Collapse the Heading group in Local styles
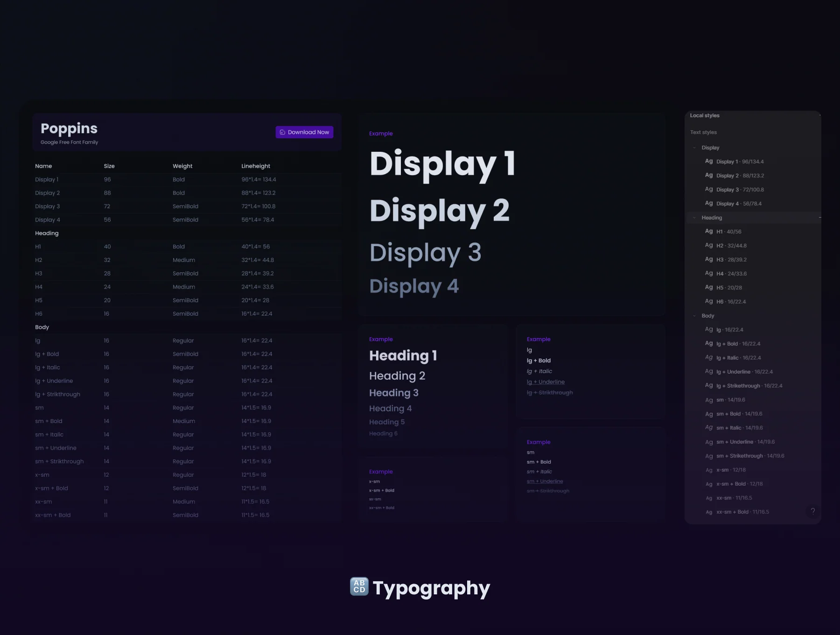This screenshot has height=635, width=840. 694,218
